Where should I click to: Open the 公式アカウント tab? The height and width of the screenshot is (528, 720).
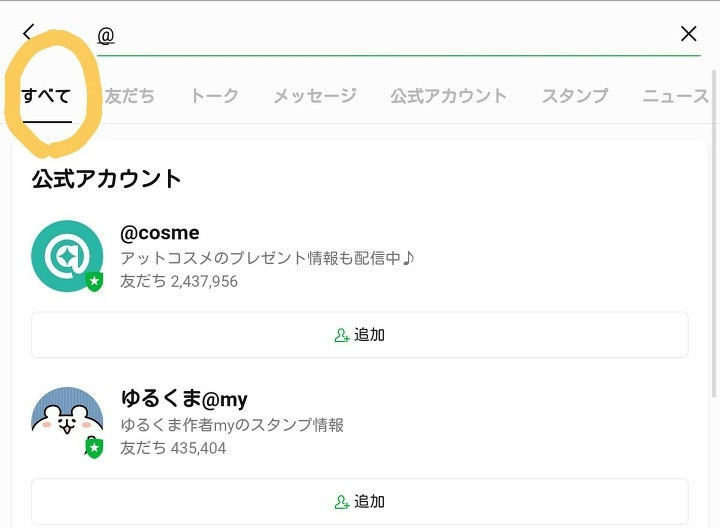[x=448, y=96]
